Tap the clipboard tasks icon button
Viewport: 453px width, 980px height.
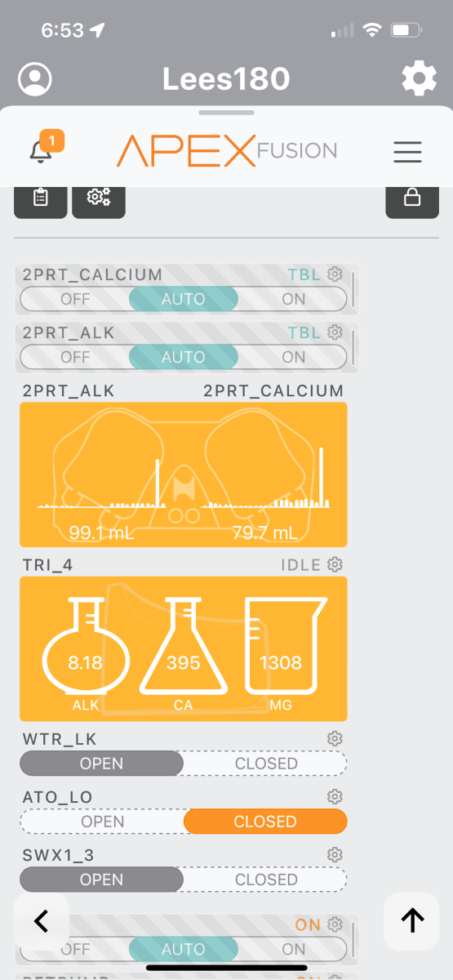point(41,198)
